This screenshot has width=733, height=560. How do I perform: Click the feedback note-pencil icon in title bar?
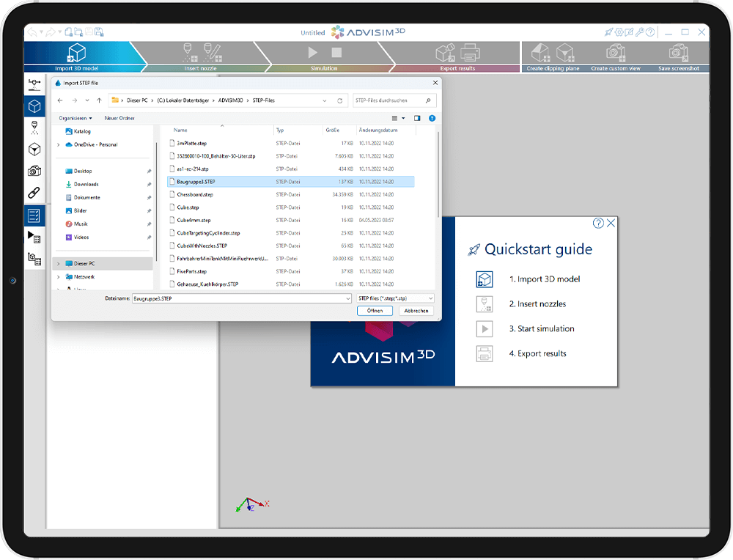629,32
